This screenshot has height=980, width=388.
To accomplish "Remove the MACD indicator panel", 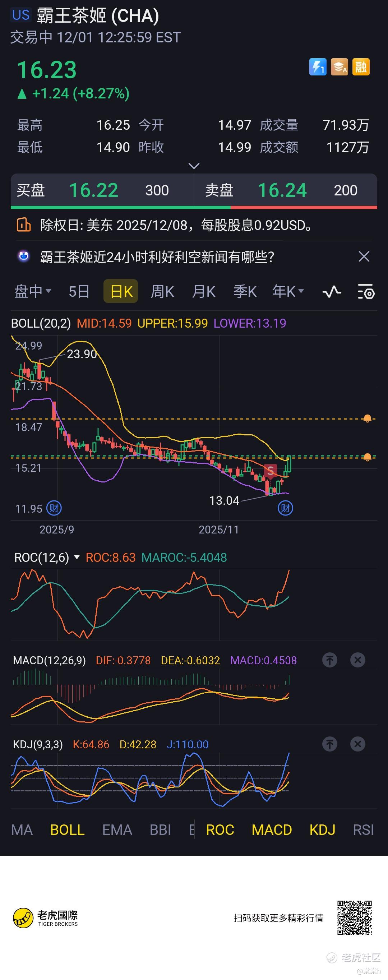I will coord(357,660).
